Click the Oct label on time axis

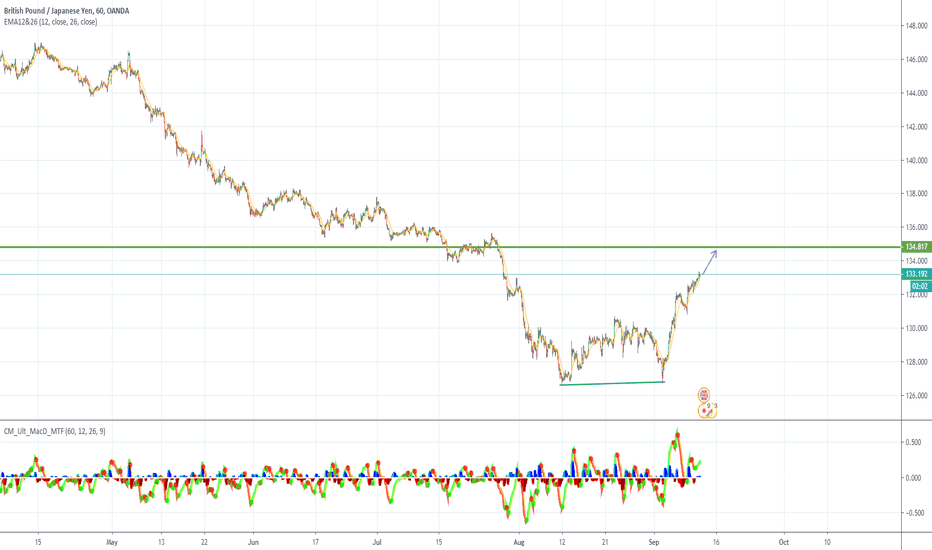pyautogui.click(x=784, y=542)
